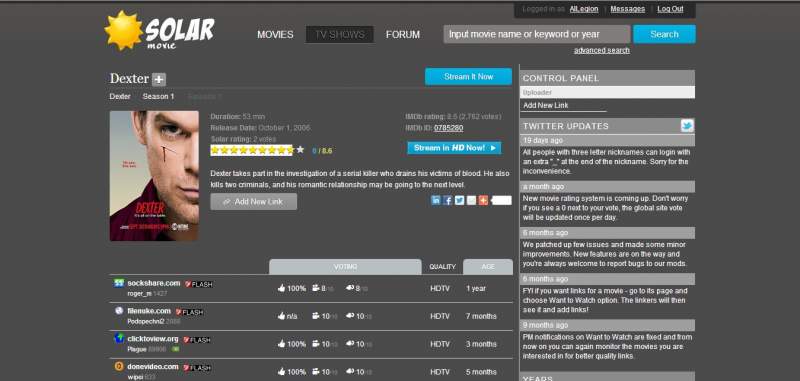
Task: Share on LinkedIn icon
Action: (x=436, y=200)
